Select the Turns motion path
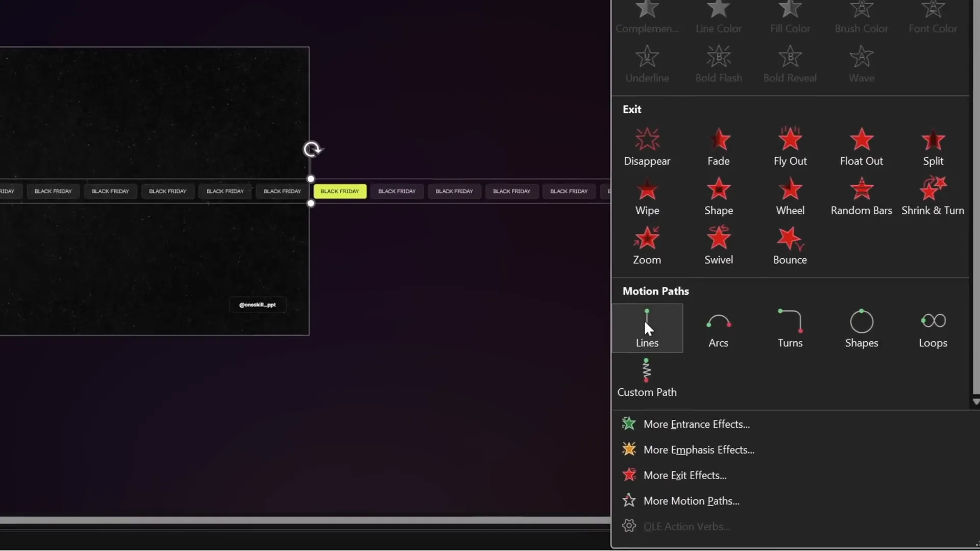Screen dimensions: 980x551 (790, 329)
